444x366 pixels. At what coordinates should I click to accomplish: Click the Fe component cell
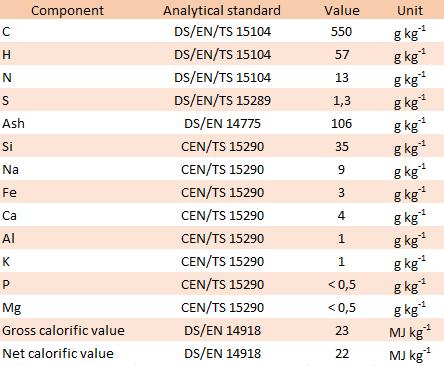click(x=9, y=193)
